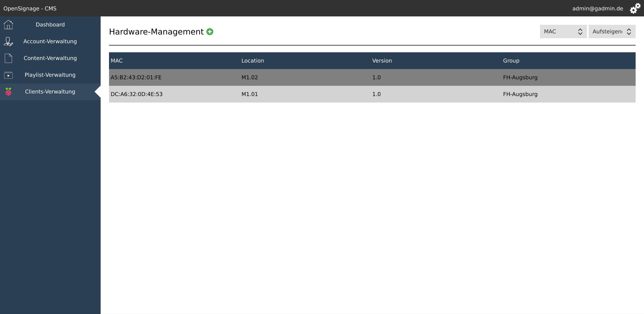Screen dimensions: 644x314
Task: Click the Content-Verwaltung document icon
Action: [x=8, y=58]
